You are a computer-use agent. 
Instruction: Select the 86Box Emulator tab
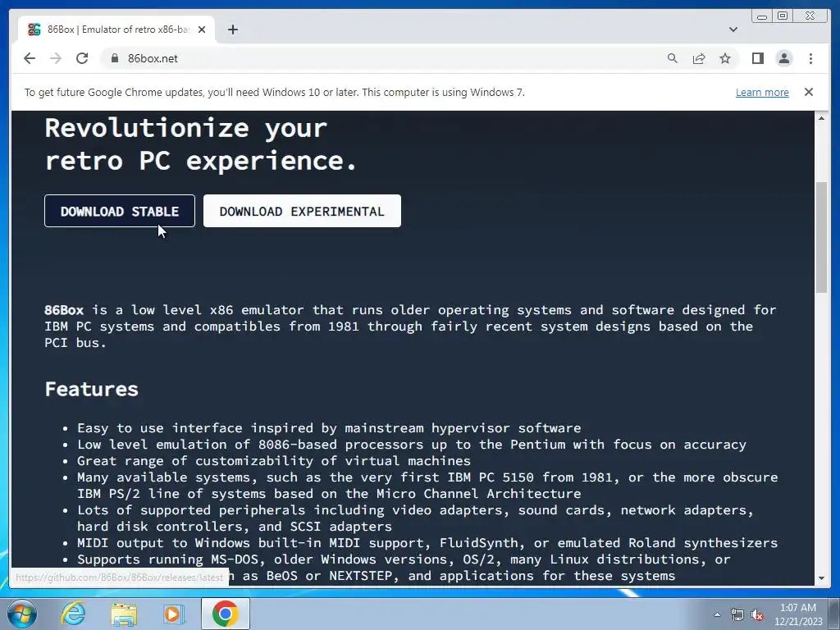click(116, 30)
